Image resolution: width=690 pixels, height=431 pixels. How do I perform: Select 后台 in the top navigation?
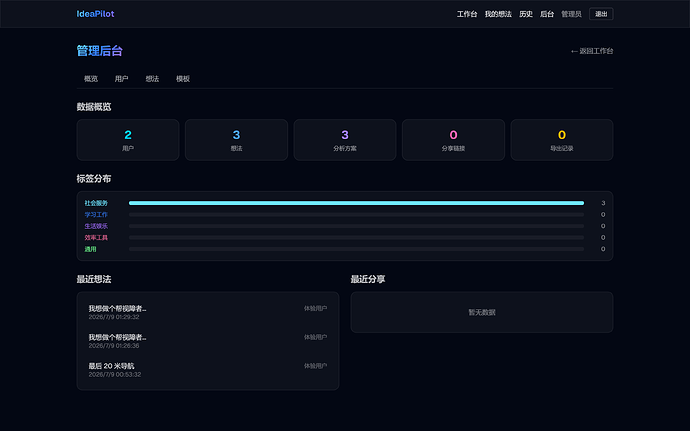pyautogui.click(x=547, y=14)
